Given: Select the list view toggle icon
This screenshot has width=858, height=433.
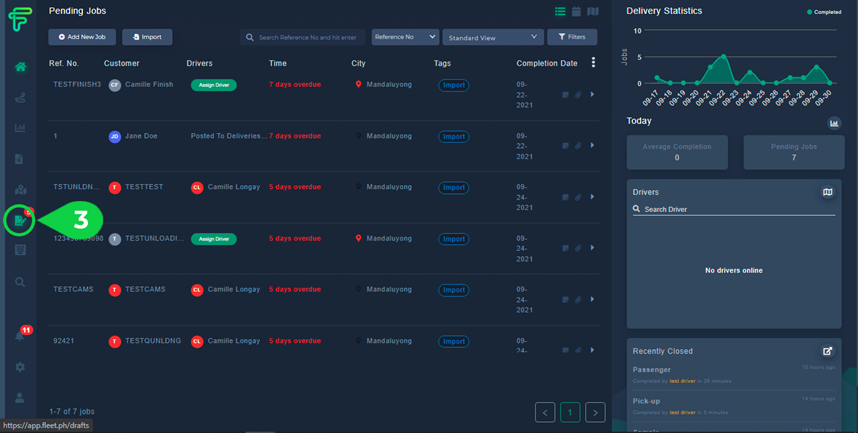Looking at the screenshot, I should point(560,12).
